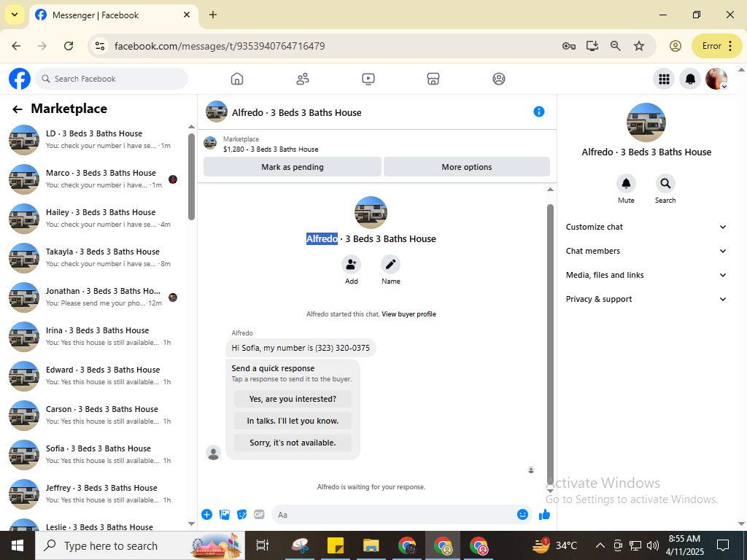Choose a sticker in the composer
Screen dimensions: 747x560
[242, 514]
